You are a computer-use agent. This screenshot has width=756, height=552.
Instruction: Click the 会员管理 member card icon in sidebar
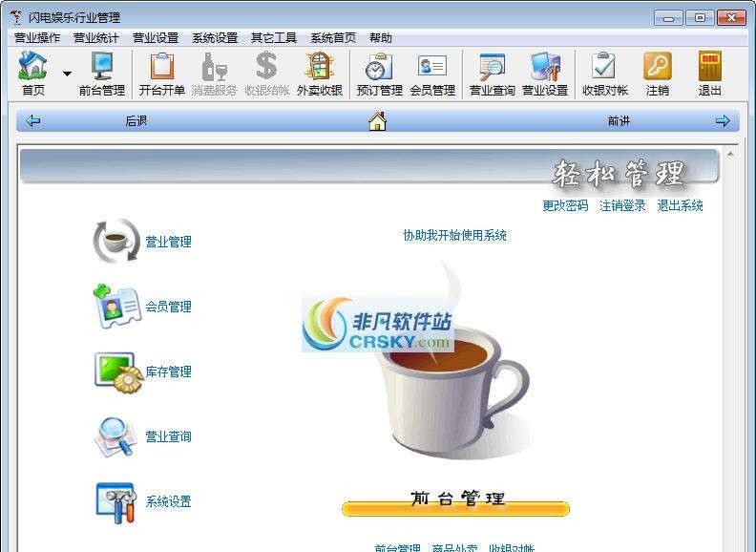tap(116, 306)
